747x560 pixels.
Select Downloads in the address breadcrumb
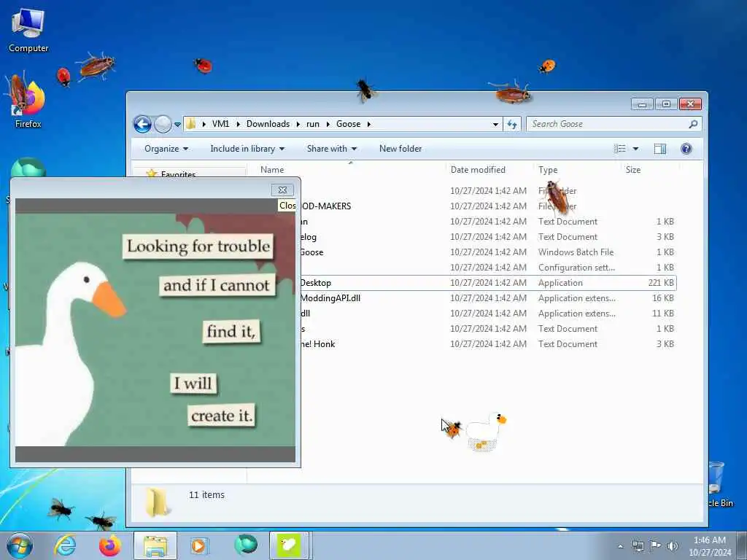[268, 124]
